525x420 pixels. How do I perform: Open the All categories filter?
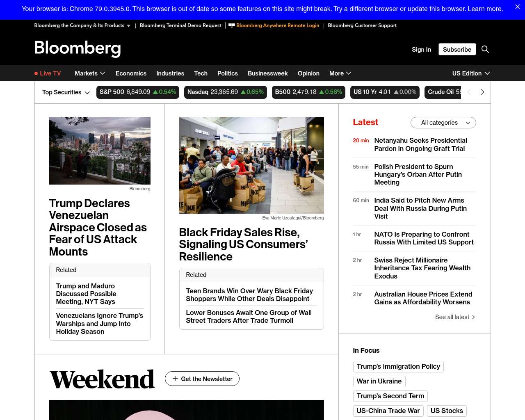443,123
